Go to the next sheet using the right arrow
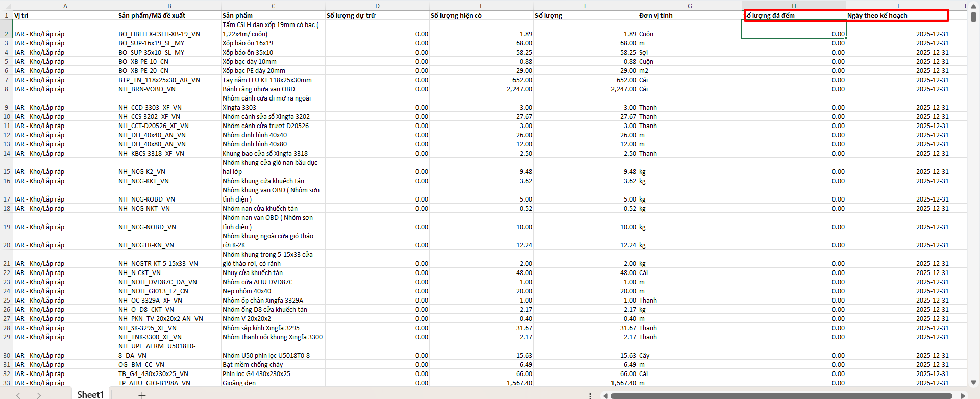The width and height of the screenshot is (980, 399). [39, 395]
